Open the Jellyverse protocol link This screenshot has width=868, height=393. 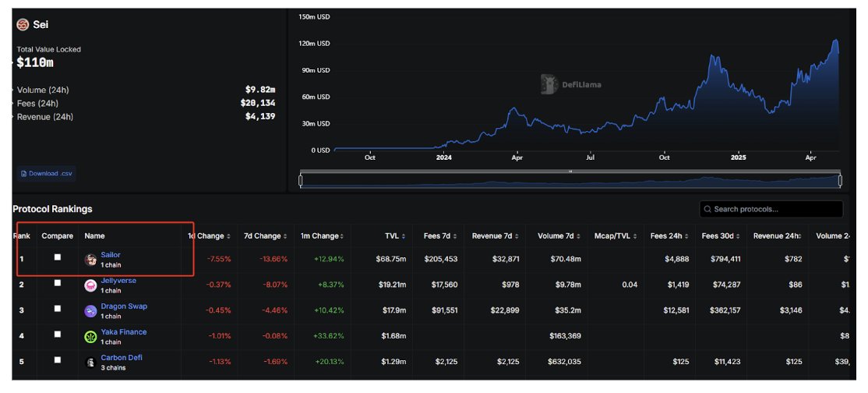point(118,281)
